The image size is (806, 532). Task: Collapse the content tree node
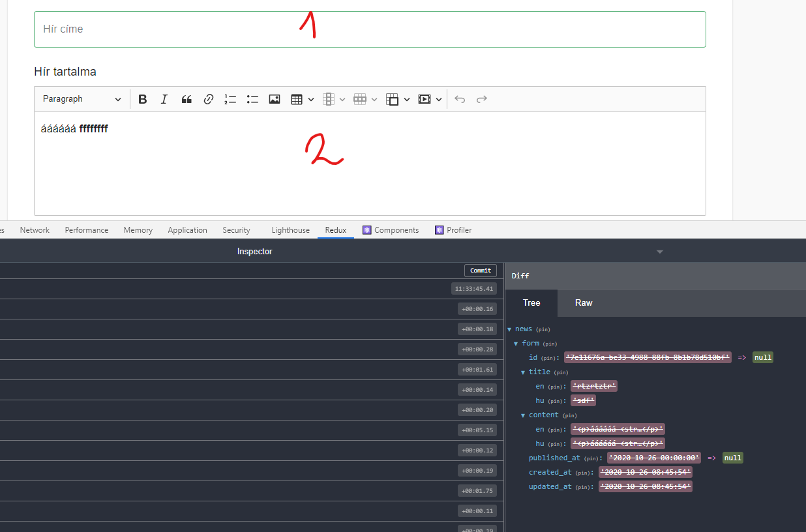(523, 415)
